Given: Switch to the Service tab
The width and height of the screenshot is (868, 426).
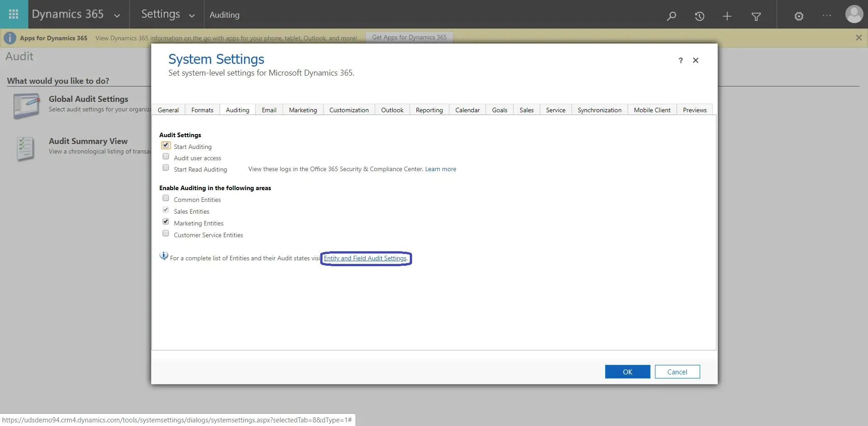Looking at the screenshot, I should (x=556, y=110).
